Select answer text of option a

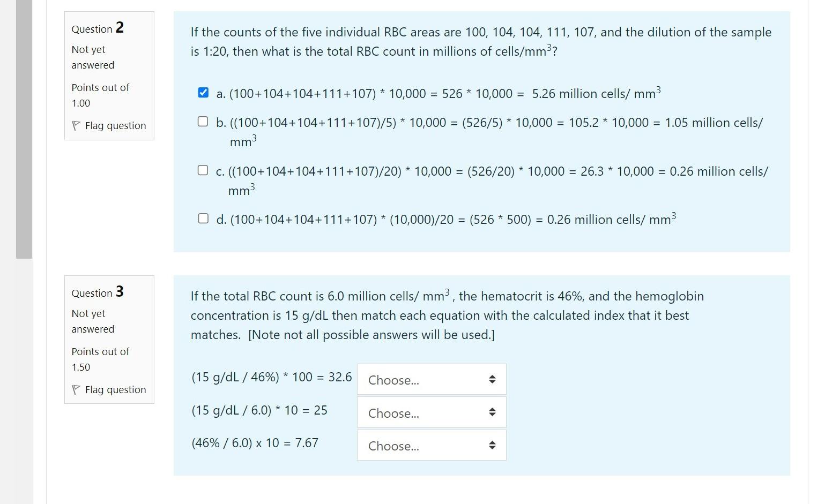click(x=438, y=93)
